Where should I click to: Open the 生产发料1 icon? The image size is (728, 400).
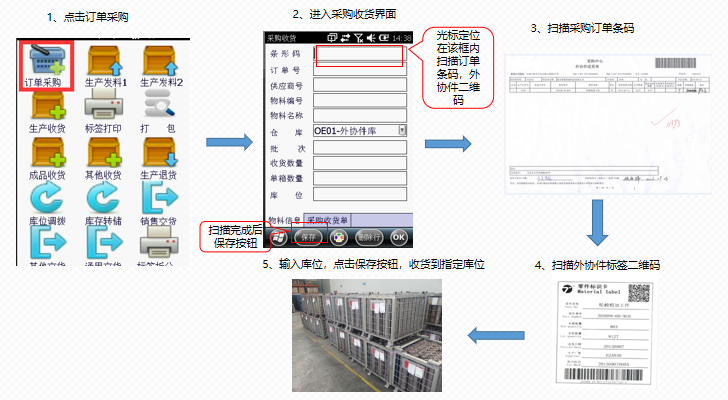pyautogui.click(x=104, y=60)
